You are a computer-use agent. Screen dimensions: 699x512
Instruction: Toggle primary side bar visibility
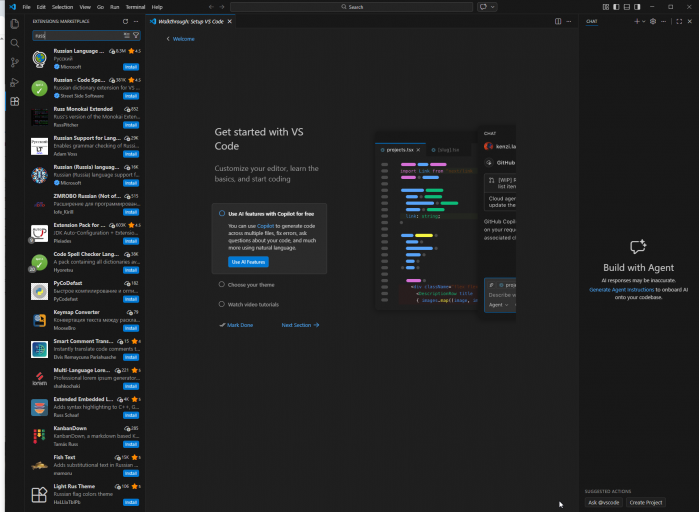point(616,7)
